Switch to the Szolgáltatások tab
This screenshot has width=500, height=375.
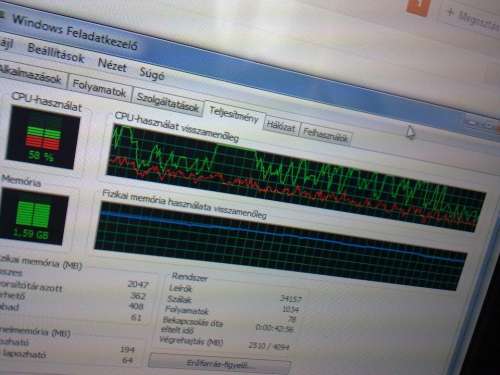[168, 102]
